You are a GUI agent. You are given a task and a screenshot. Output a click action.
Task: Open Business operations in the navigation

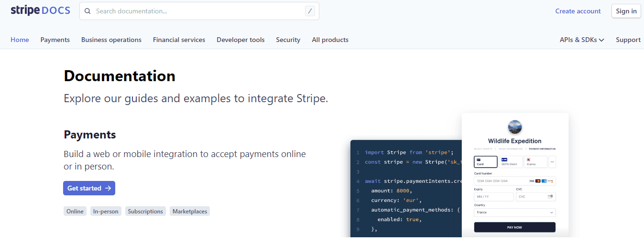(x=111, y=40)
